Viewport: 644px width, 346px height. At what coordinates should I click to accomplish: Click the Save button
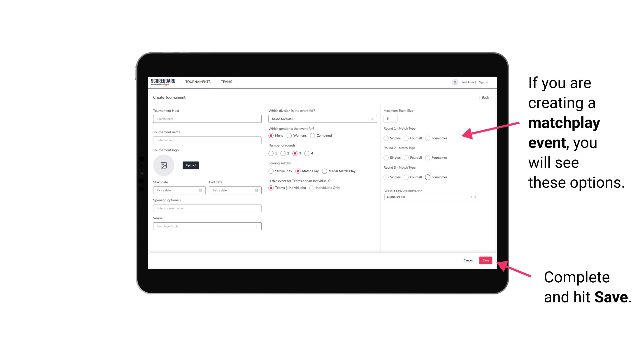(x=485, y=260)
